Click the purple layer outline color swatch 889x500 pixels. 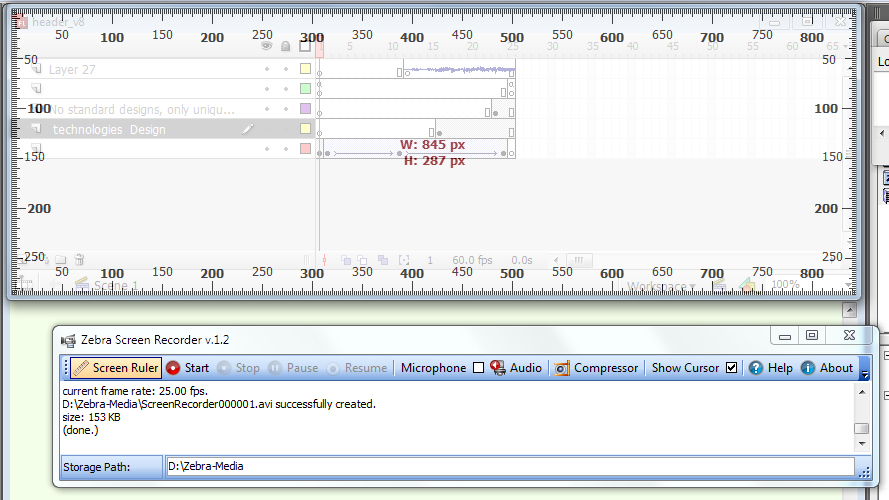coord(305,108)
